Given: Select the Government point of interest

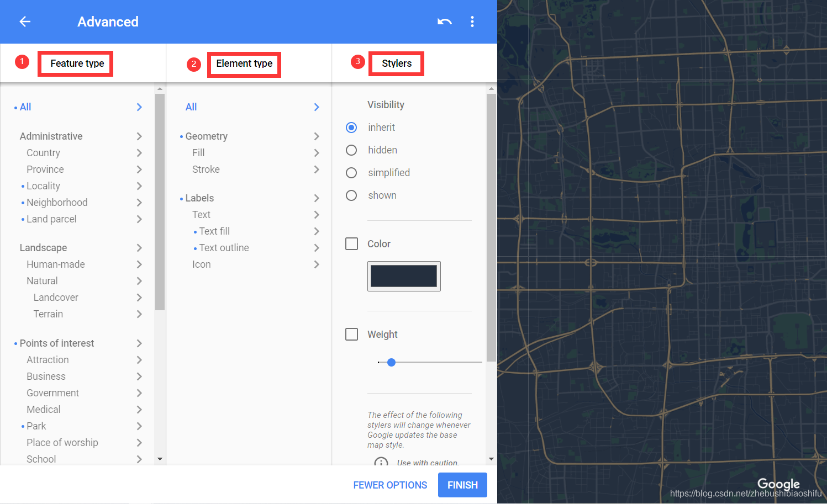Looking at the screenshot, I should click(52, 393).
